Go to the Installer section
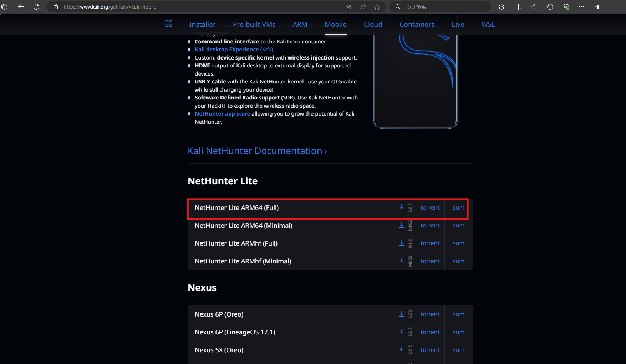Screen dimensions: 626x364 point(202,24)
